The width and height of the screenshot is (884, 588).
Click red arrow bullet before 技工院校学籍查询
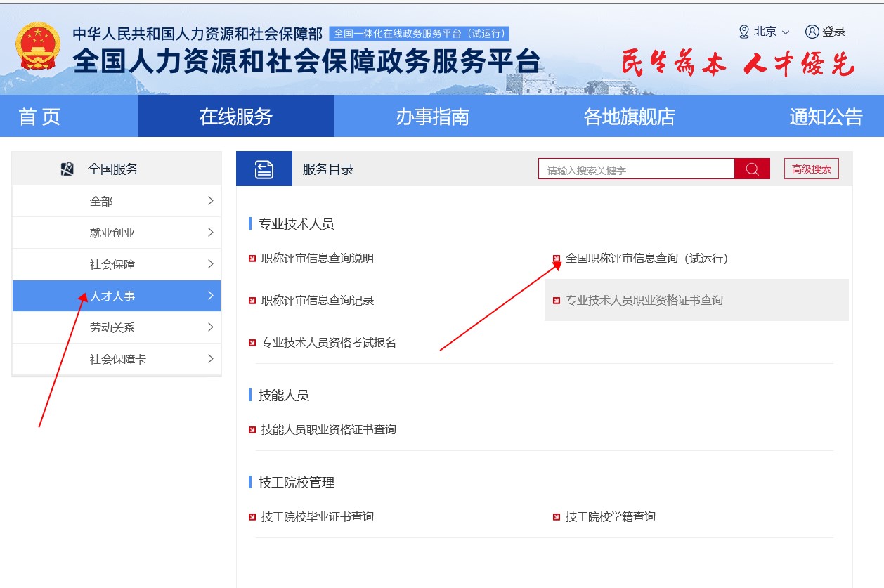(x=557, y=517)
